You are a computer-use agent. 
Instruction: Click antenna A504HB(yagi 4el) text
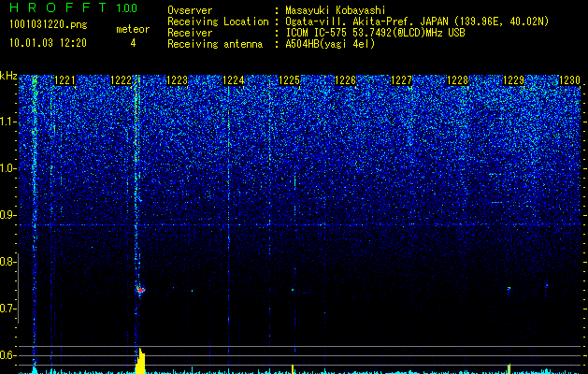tap(330, 44)
